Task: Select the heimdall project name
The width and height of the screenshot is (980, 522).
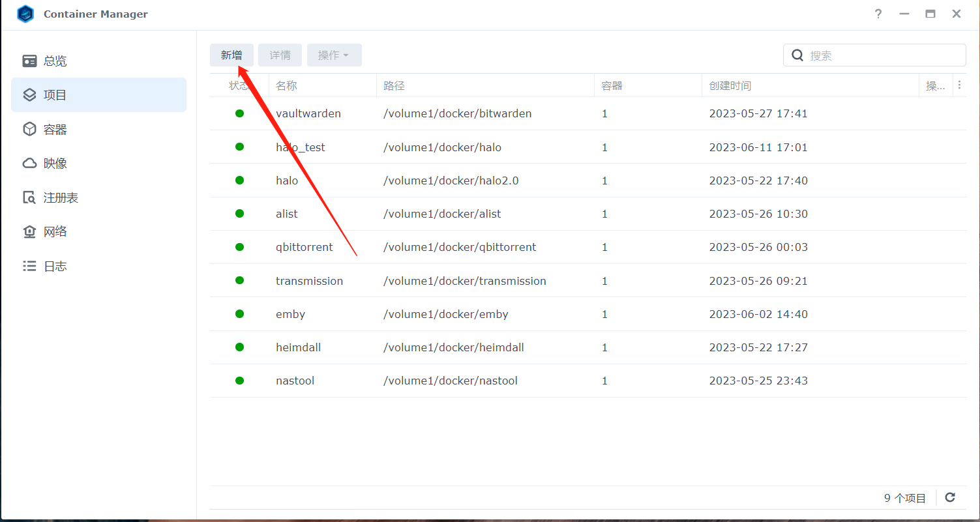Action: tap(299, 347)
